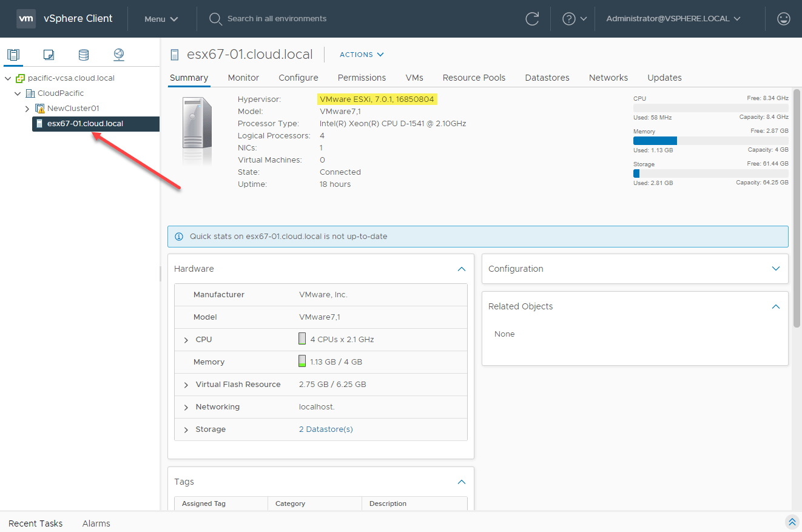The height and width of the screenshot is (532, 802).
Task: Open the Recent Tasks tab
Action: [36, 523]
